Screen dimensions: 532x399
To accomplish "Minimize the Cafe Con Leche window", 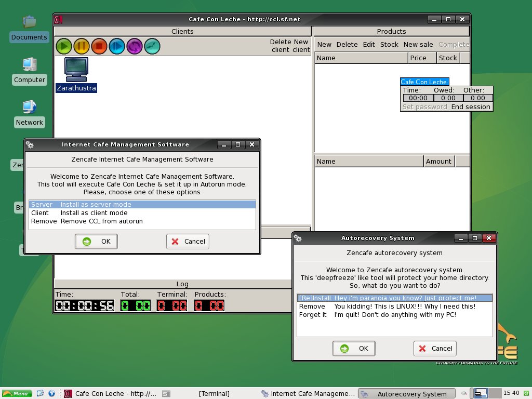I will click(434, 20).
